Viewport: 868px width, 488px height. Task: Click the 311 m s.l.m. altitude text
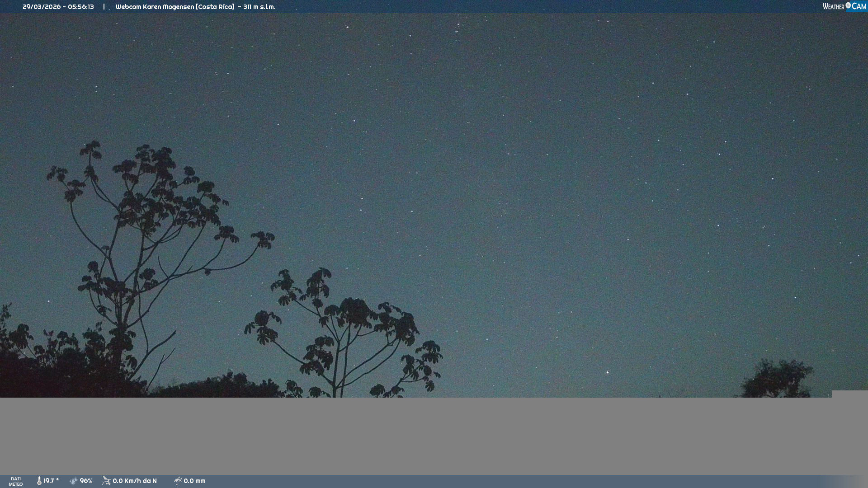(x=259, y=7)
